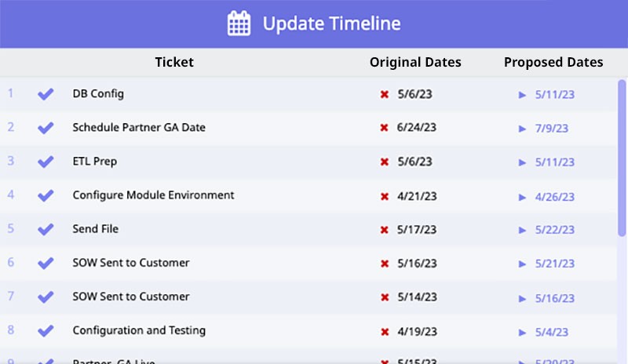Click row number 5
Viewport: 628px width, 364px height.
[11, 228]
